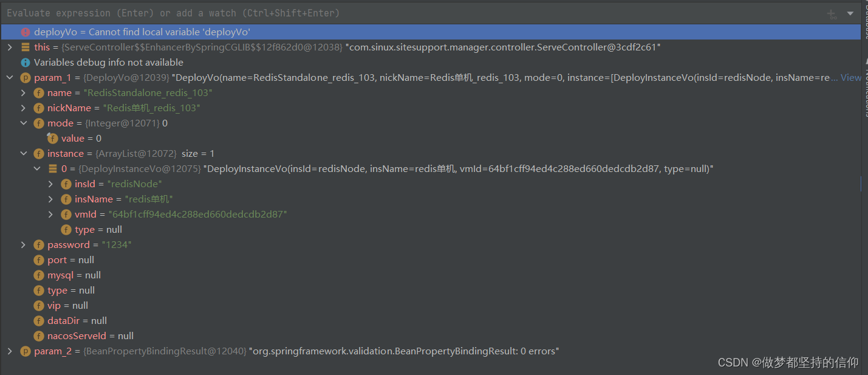Screen dimensions: 868x375
Task: Select the vmId hash string value
Action: (198, 215)
